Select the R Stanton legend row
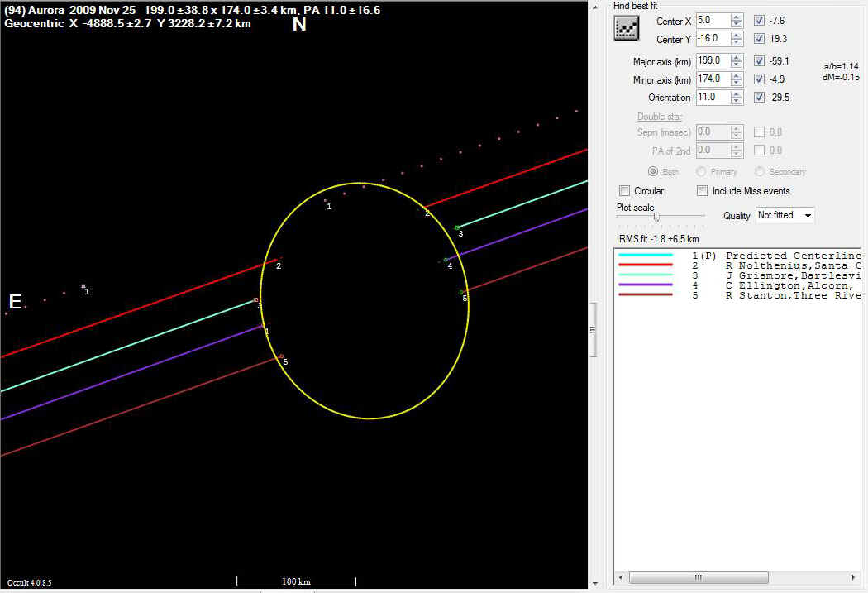Screen dimensions: 868x593 pos(738,295)
